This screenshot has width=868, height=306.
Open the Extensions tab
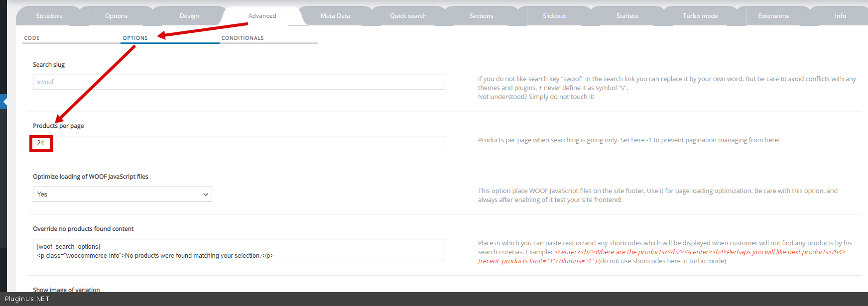pyautogui.click(x=773, y=16)
